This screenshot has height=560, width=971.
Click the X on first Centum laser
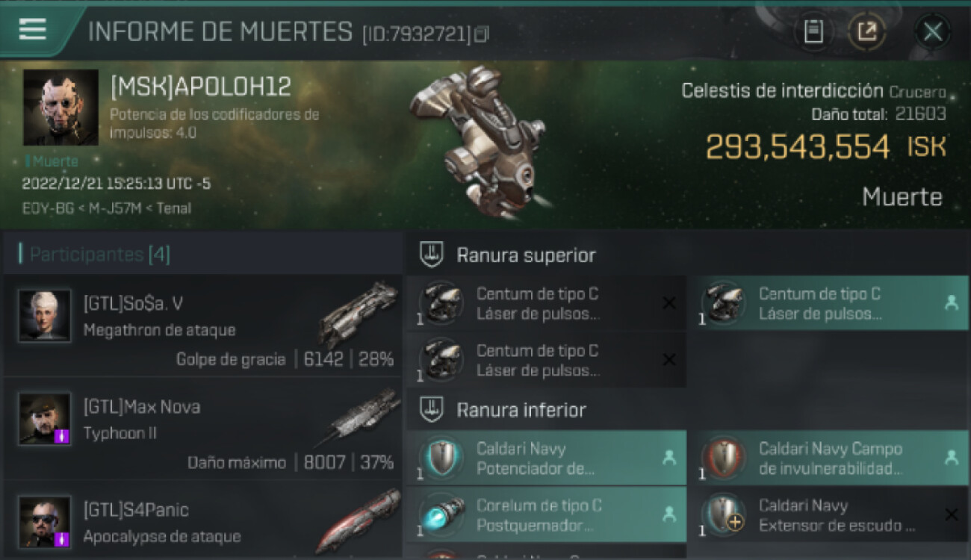coord(668,302)
